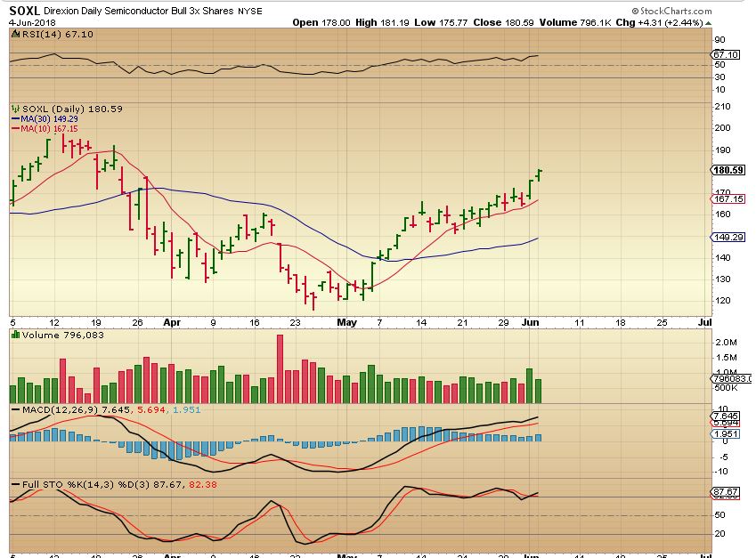Click the SOXL ticker symbol in the header
Viewport: 756px width, 558px height.
pyautogui.click(x=25, y=11)
